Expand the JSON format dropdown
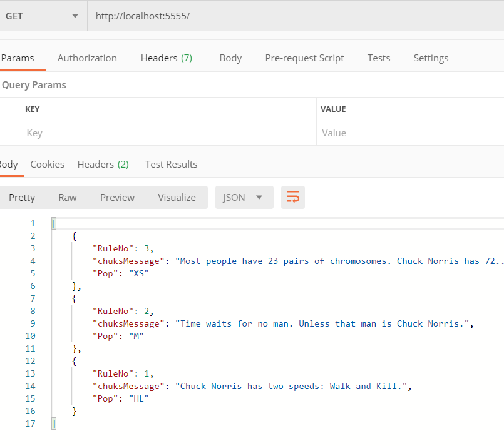Image resolution: width=504 pixels, height=446 pixels. [244, 198]
